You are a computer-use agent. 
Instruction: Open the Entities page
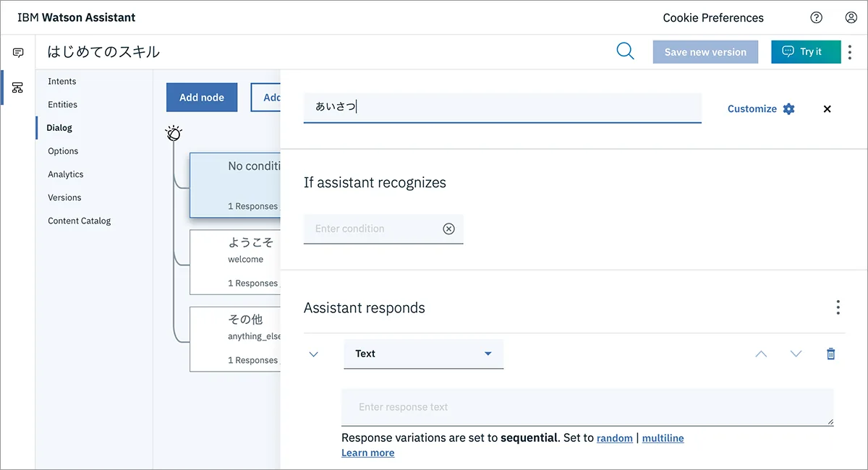coord(63,105)
